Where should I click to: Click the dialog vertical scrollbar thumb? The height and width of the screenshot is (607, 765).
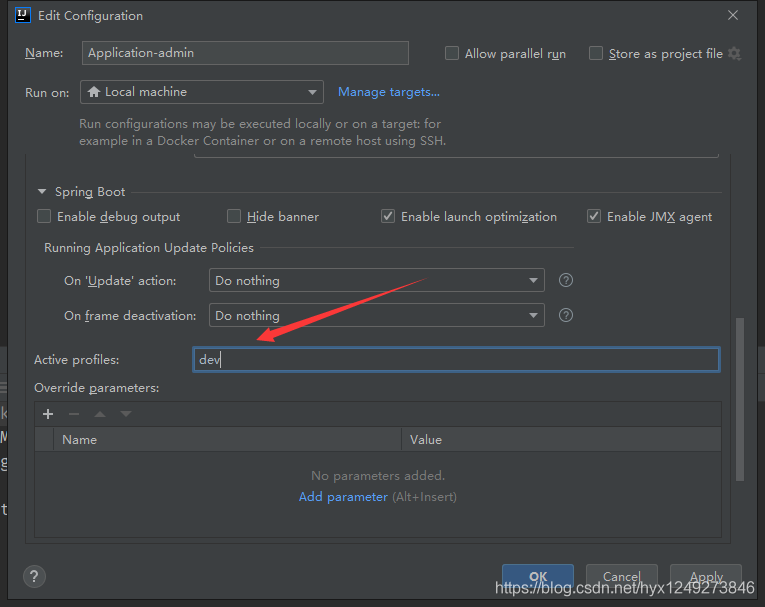click(740, 399)
